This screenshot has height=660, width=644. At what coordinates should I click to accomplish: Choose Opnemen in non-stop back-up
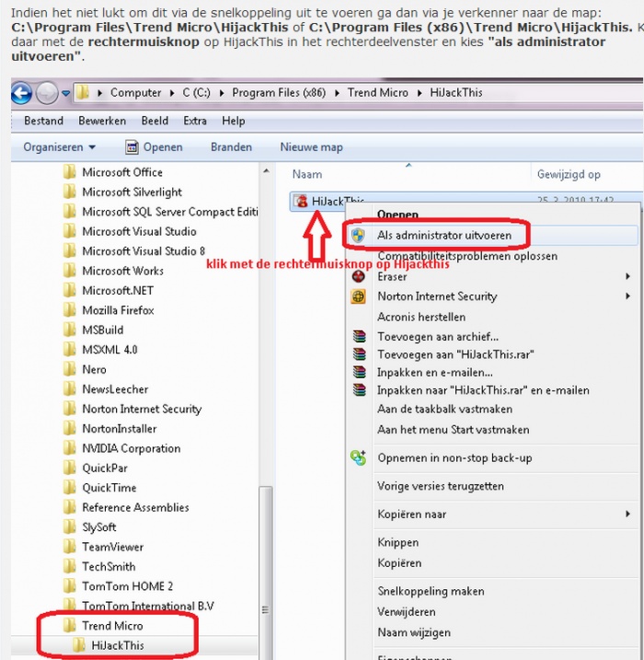tap(454, 458)
